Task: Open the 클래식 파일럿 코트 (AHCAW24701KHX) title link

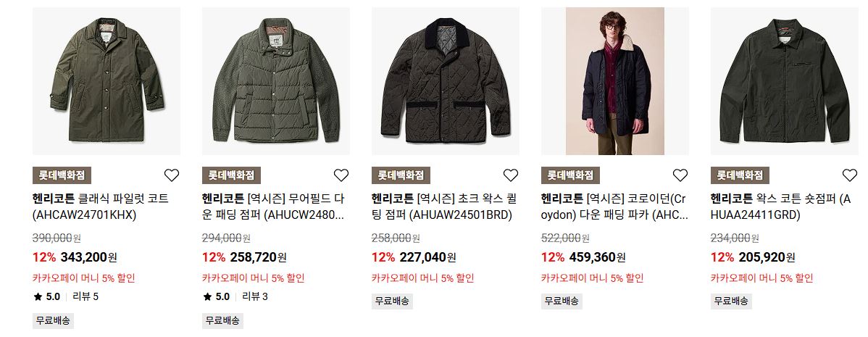Action: point(101,207)
